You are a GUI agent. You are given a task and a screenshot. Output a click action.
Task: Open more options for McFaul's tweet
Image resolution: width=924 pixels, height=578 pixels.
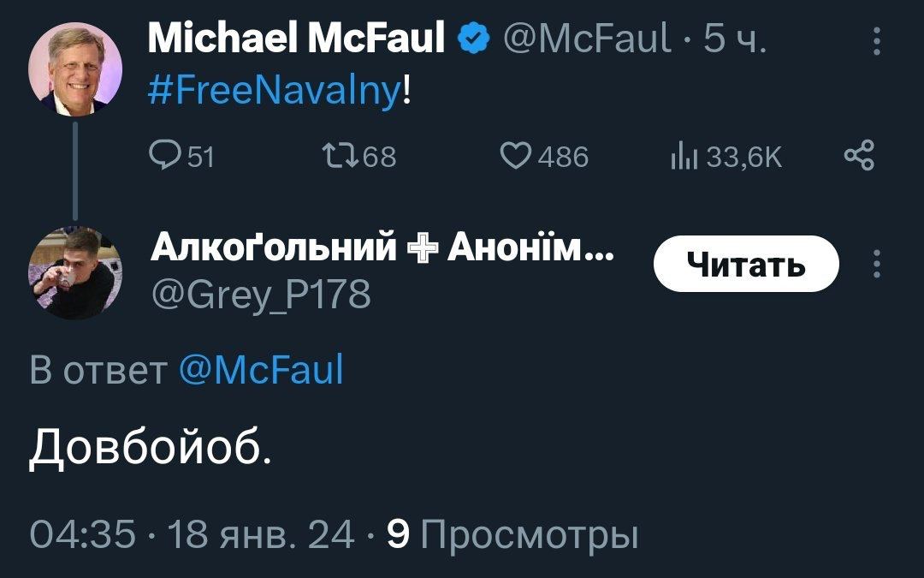[x=874, y=39]
